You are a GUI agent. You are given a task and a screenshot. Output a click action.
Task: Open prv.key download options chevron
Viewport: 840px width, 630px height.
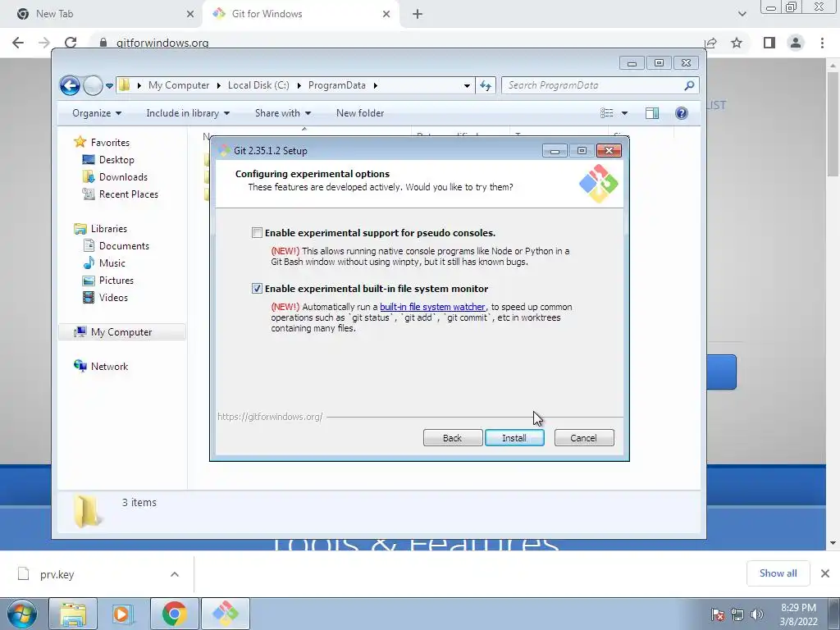click(175, 574)
